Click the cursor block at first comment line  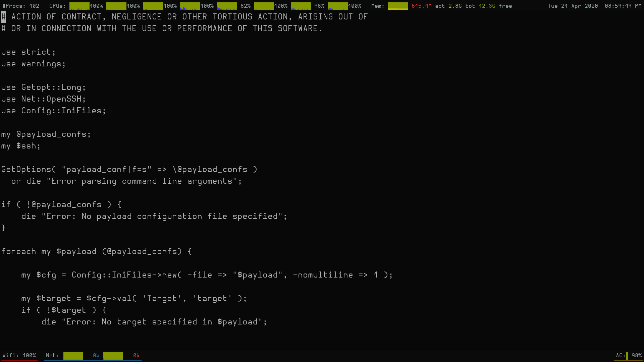pyautogui.click(x=3, y=17)
